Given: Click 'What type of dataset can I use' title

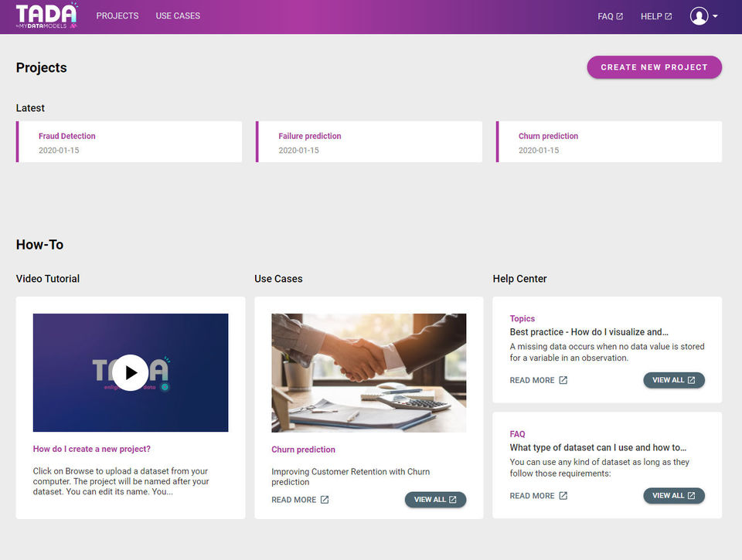Looking at the screenshot, I should click(598, 447).
